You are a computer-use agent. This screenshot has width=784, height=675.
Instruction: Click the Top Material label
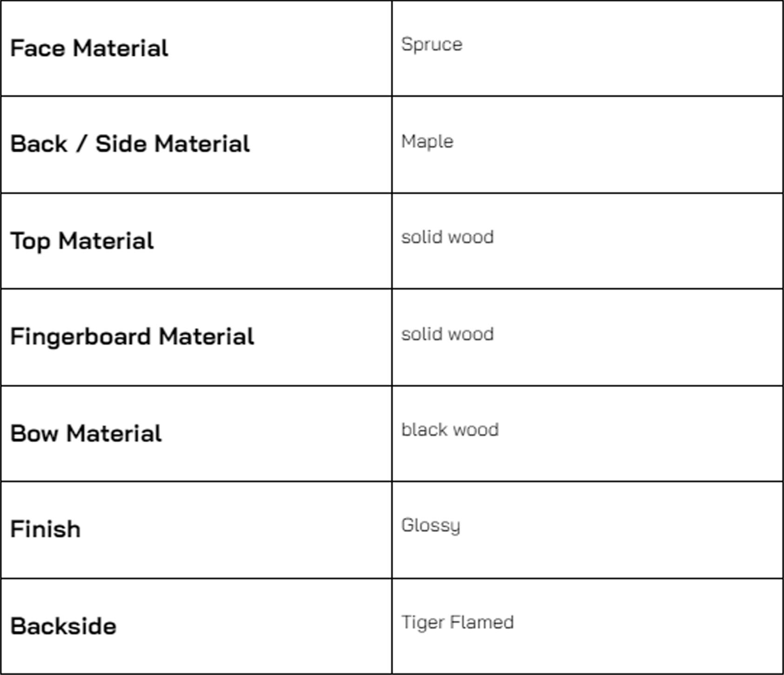(82, 241)
